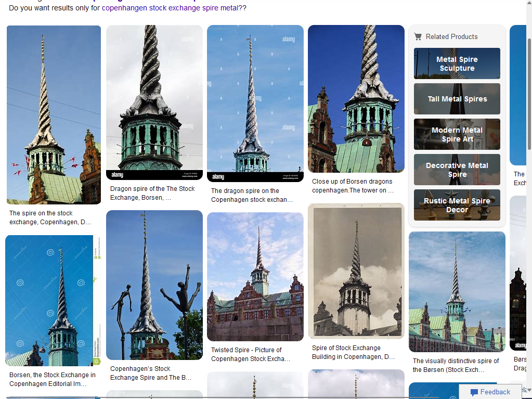
Task: Open caption 'Spire of Stock Exchange Building in Copenhagen'
Action: tap(353, 352)
